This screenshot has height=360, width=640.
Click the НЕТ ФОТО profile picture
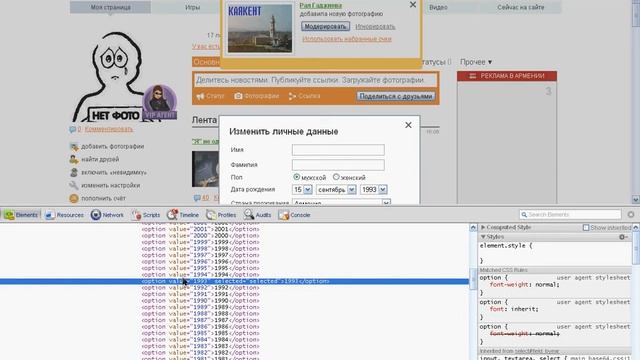coord(108,77)
